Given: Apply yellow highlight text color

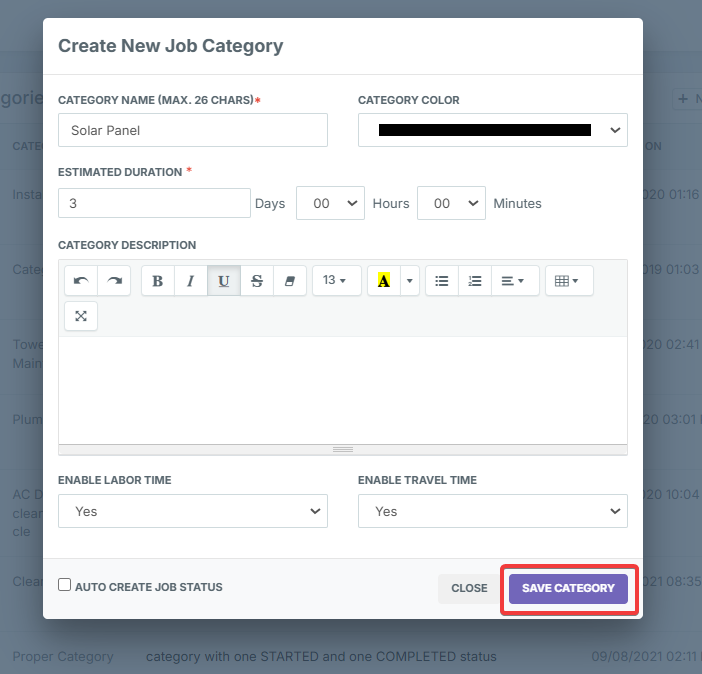Looking at the screenshot, I should pos(384,281).
